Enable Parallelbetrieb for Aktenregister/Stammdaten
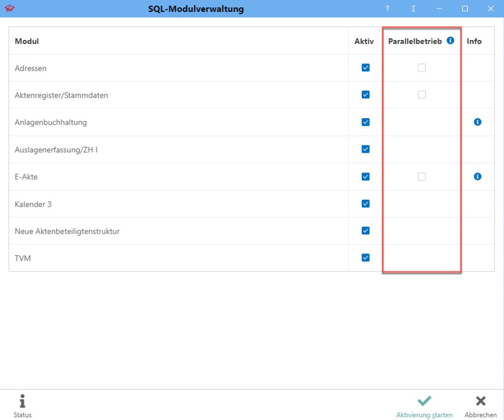 coord(422,95)
